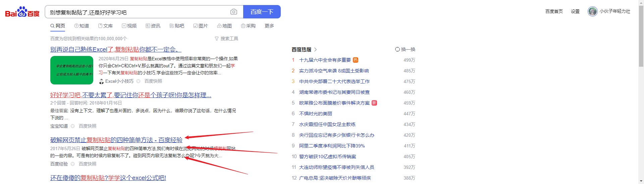Open the 百度热搜 heading link
The width and height of the screenshot is (644, 184).
tap(302, 50)
